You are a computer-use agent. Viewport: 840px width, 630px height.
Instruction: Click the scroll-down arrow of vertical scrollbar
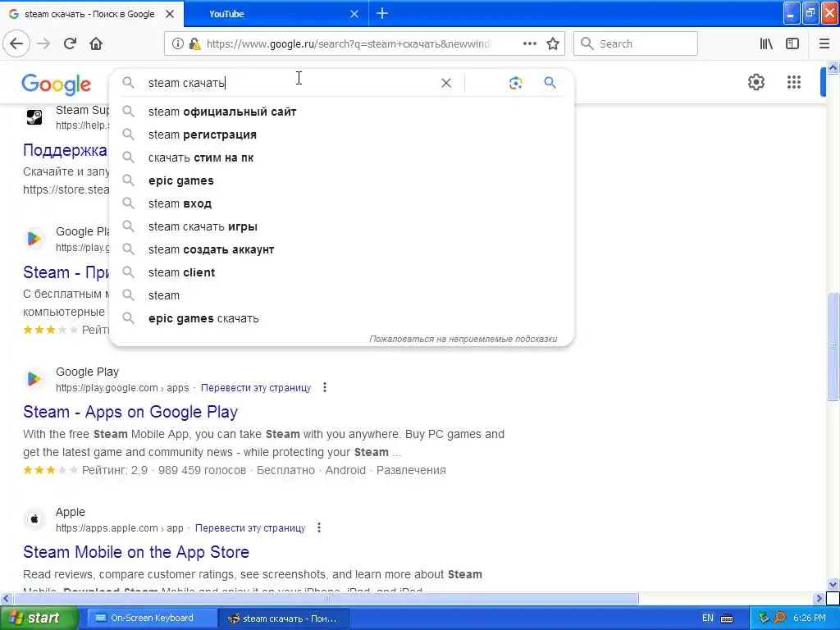[833, 584]
